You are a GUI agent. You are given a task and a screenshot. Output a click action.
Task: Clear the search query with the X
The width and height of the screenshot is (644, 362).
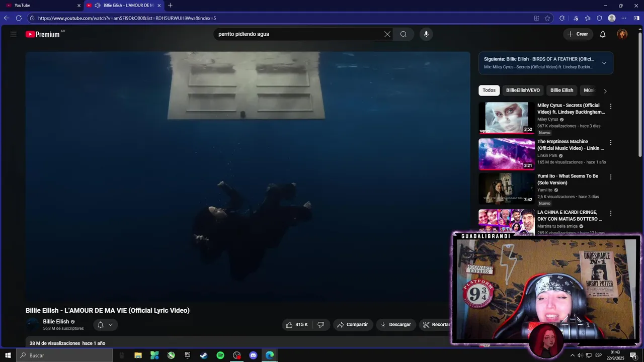point(387,34)
